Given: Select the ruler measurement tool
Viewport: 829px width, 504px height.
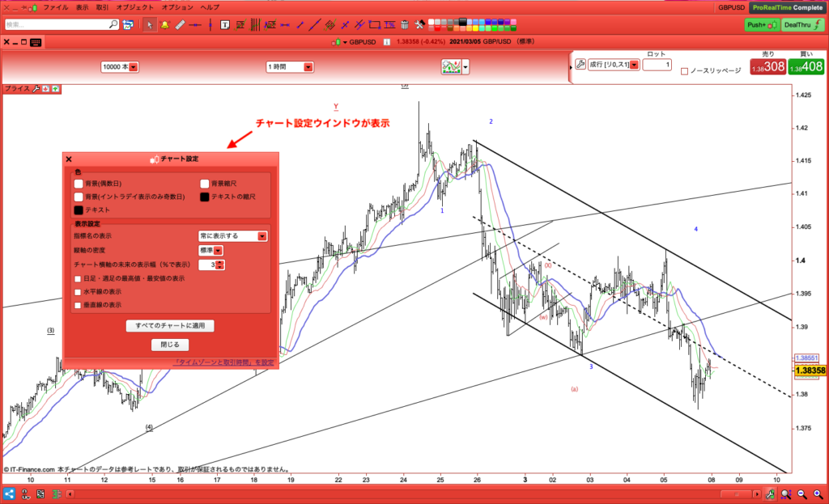Looking at the screenshot, I should [180, 24].
